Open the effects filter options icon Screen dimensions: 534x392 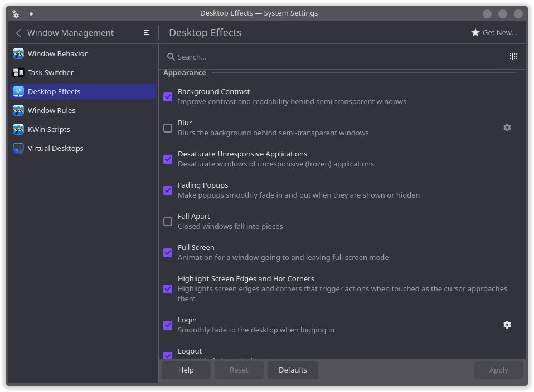point(513,56)
